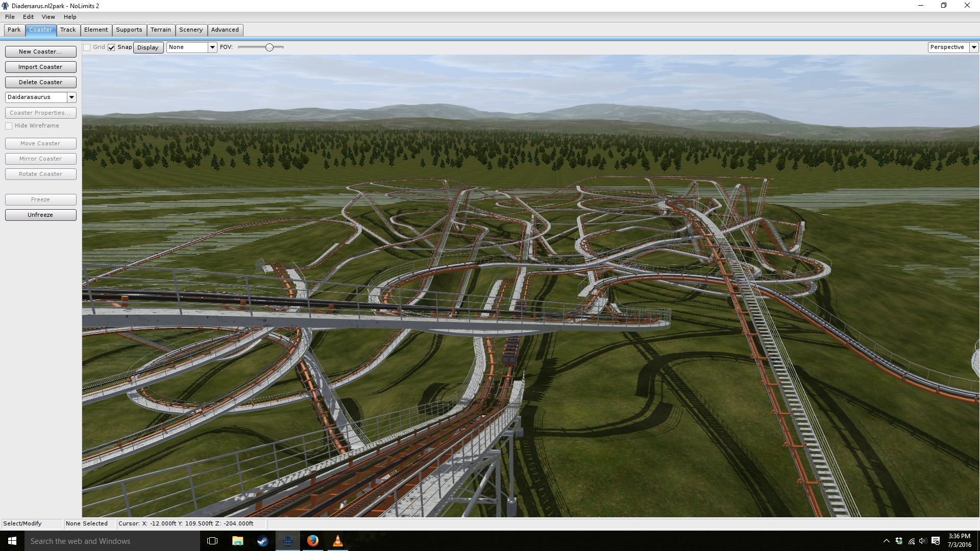The image size is (980, 551).
Task: Open the None dropdown next to Display
Action: click(212, 47)
